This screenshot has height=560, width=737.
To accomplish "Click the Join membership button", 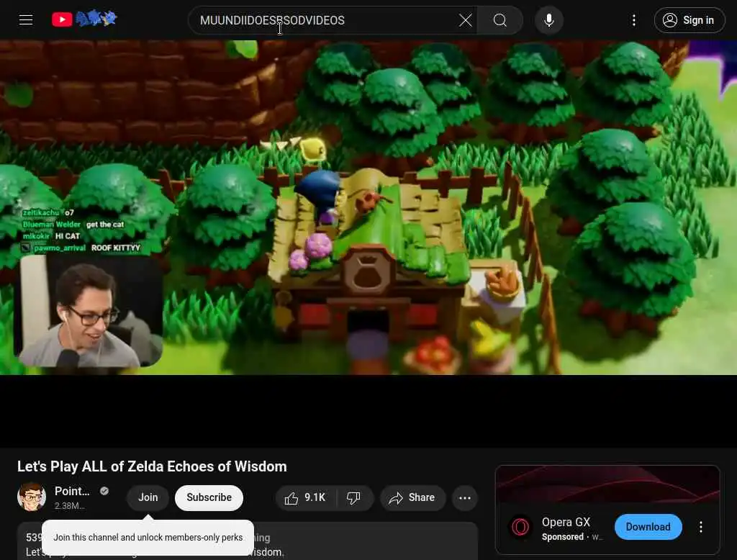I will (148, 497).
